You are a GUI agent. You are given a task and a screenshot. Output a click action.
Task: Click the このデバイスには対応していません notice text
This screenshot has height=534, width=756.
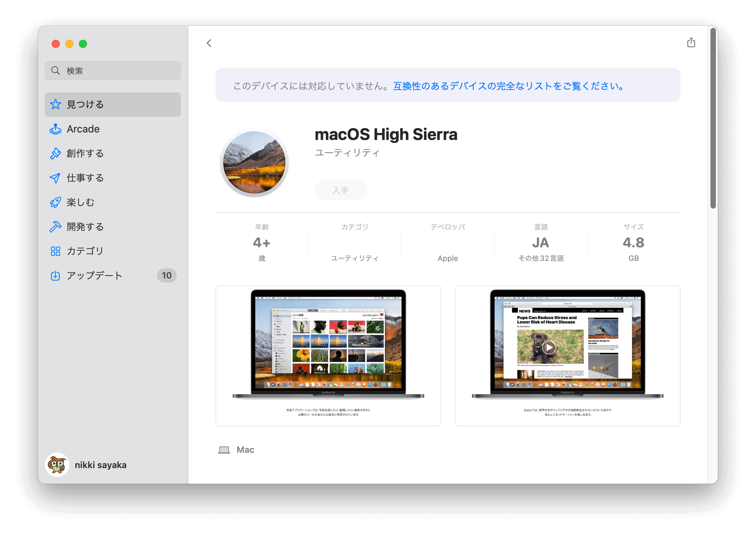click(311, 86)
